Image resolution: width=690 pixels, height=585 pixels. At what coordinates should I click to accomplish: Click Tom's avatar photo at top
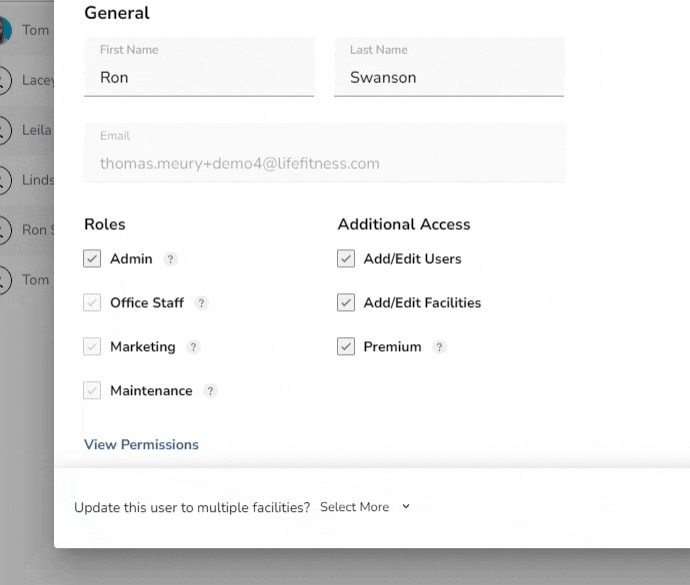click(x=5, y=30)
